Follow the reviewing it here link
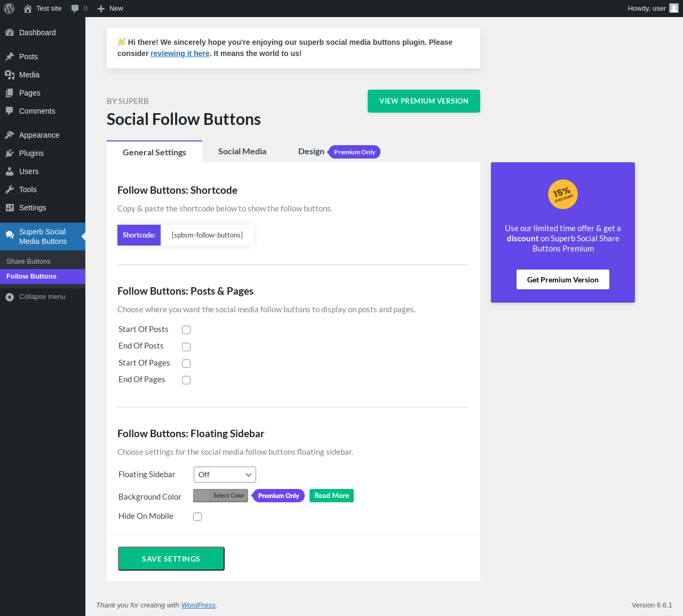The height and width of the screenshot is (616, 683). [180, 53]
